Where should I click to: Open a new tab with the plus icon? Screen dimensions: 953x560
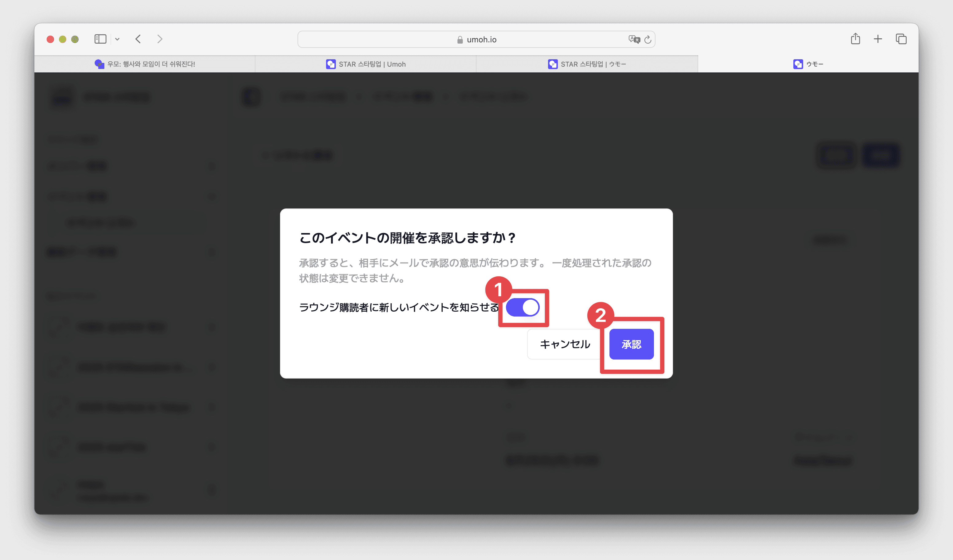[x=878, y=39]
